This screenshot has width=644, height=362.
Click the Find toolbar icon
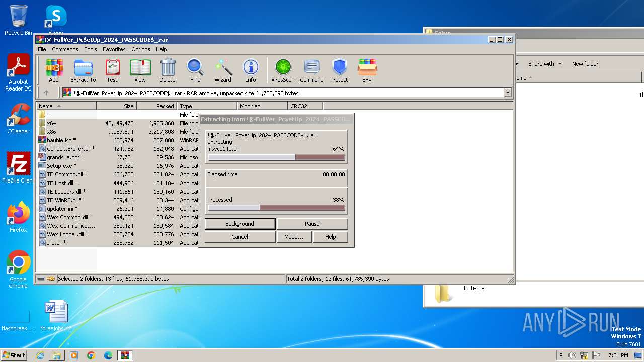(x=195, y=70)
